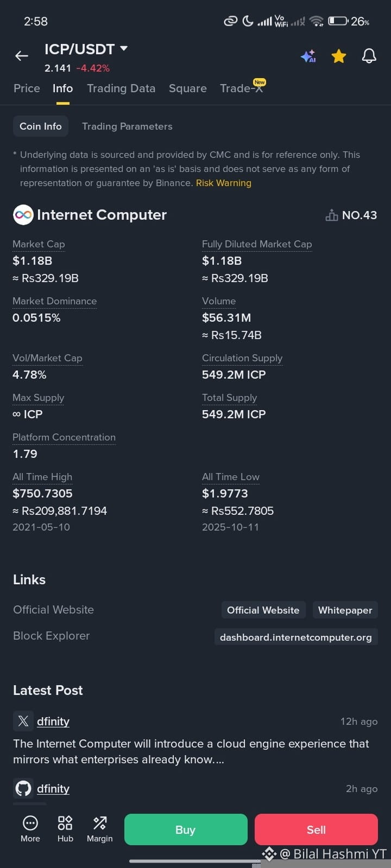The width and height of the screenshot is (391, 868).
Task: Open the Trading Data tab
Action: (x=121, y=88)
